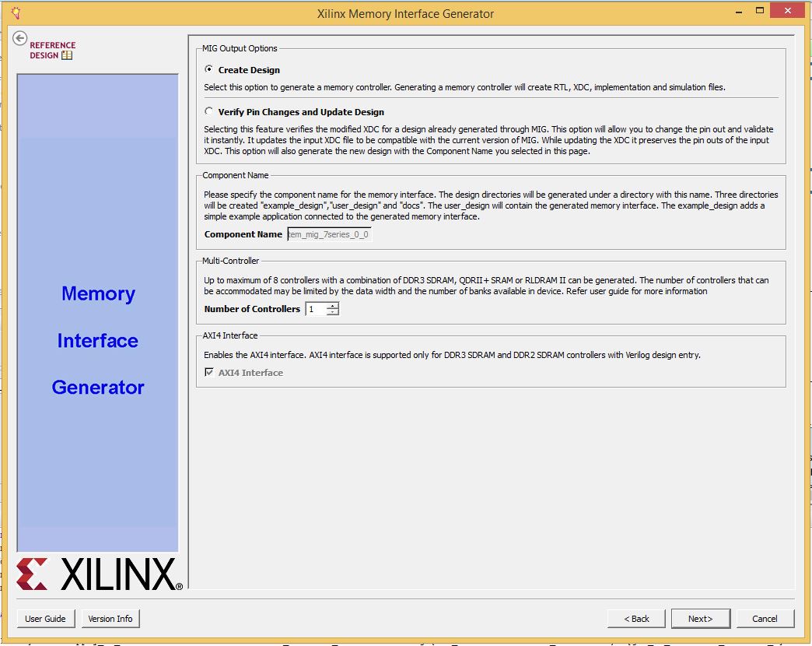Click the "MIG Output Options" group heading

coord(240,48)
